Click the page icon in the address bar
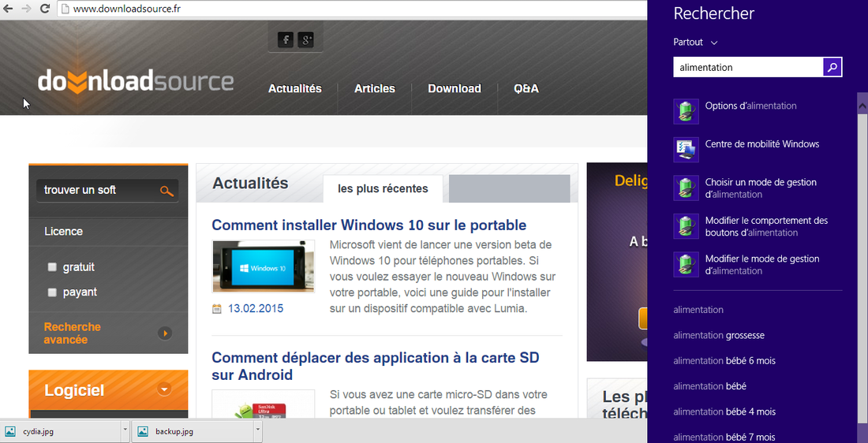Screen dimensions: 868x443 (x=65, y=9)
